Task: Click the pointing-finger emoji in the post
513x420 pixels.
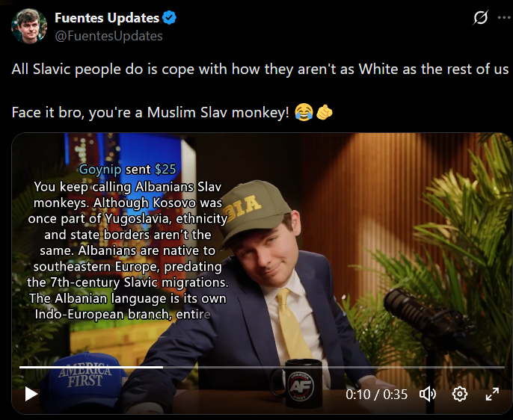Action: [325, 112]
